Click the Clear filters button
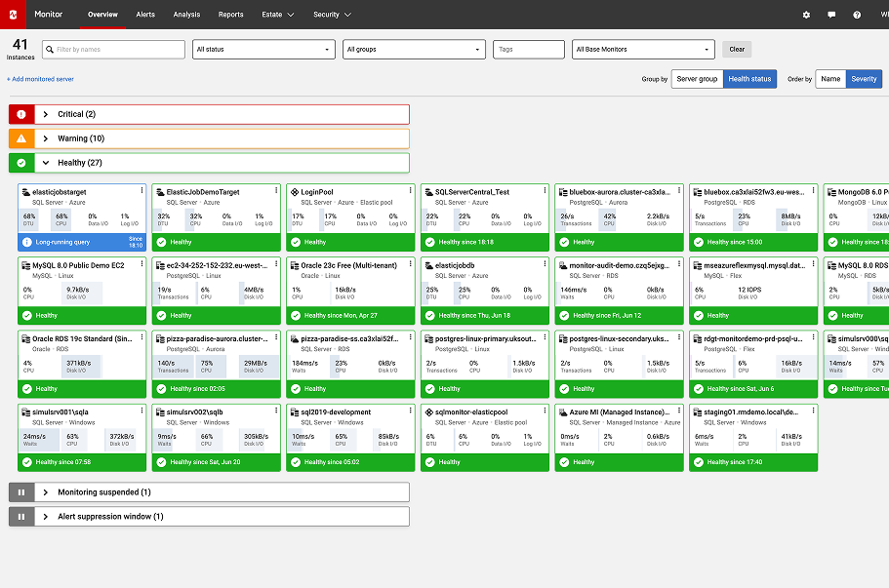 click(x=737, y=50)
